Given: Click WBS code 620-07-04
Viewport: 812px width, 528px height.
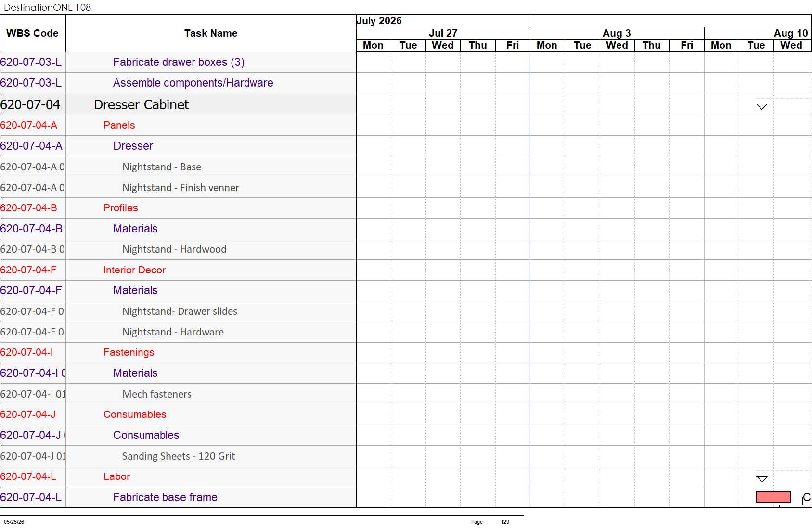Looking at the screenshot, I should coord(30,104).
